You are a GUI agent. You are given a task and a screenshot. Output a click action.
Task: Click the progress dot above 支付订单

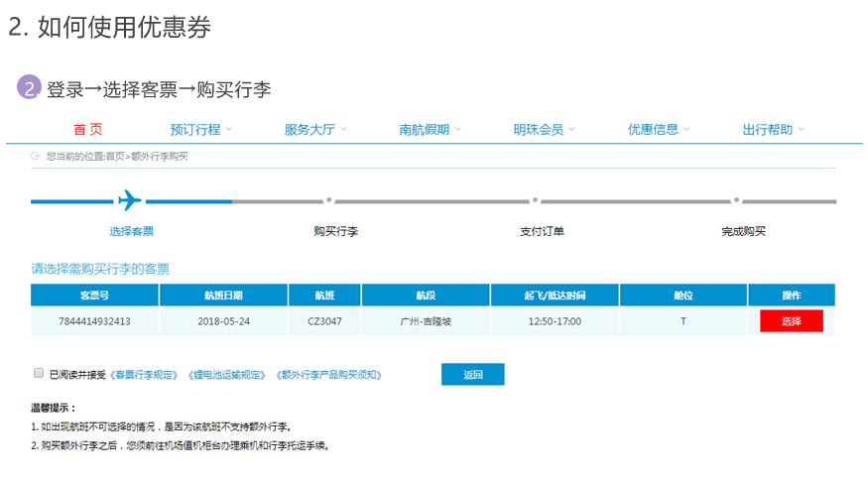[535, 200]
